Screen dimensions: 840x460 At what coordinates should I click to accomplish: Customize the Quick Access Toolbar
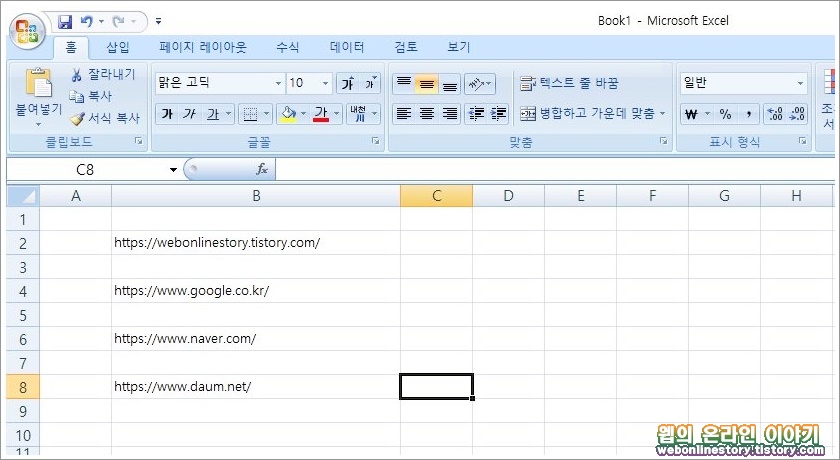159,22
